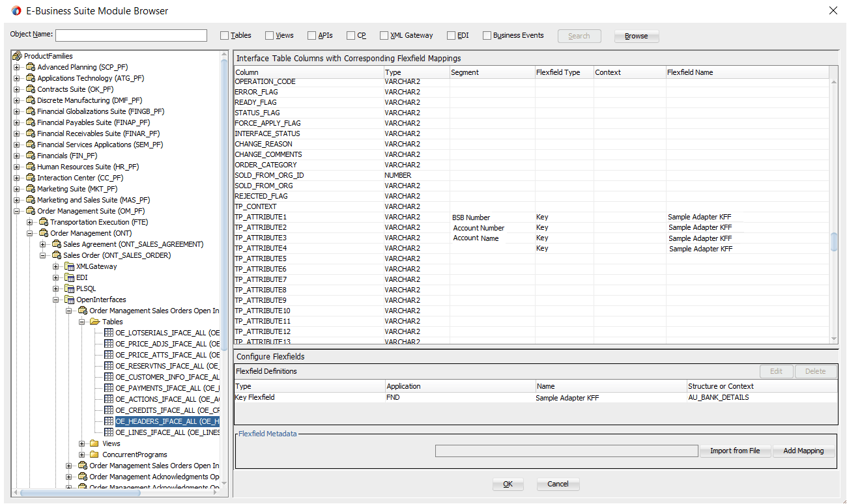This screenshot has height=504, width=847.
Task: Tick the APIs checkbox
Action: 312,36
